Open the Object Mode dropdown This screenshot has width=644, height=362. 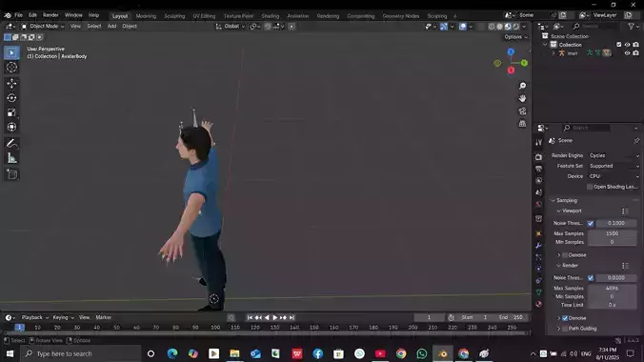[43, 27]
